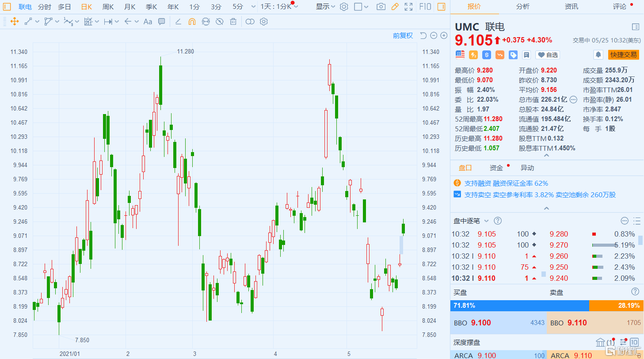
Task: Click the 支持融资 margin financing info row
Action: 506,183
